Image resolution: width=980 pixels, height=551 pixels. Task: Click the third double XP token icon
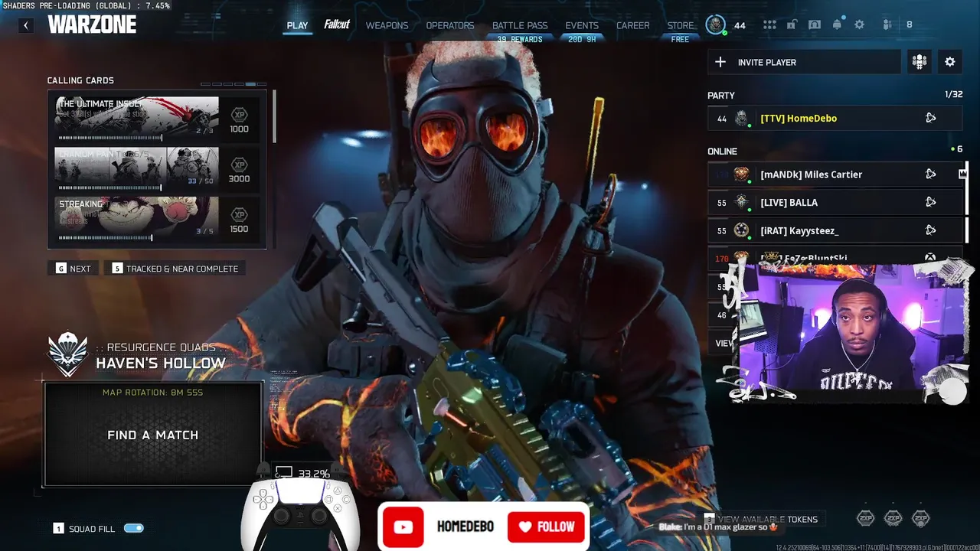coord(920,518)
